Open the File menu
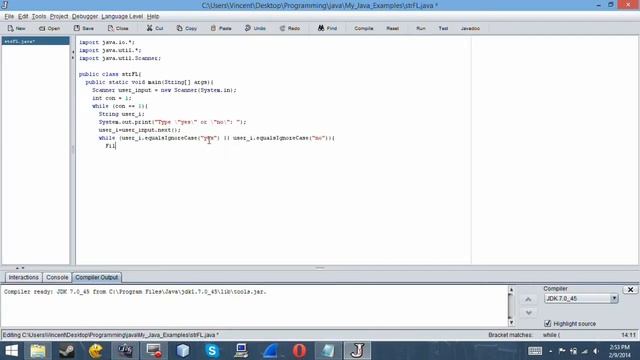The height and width of the screenshot is (360, 640). coord(9,16)
